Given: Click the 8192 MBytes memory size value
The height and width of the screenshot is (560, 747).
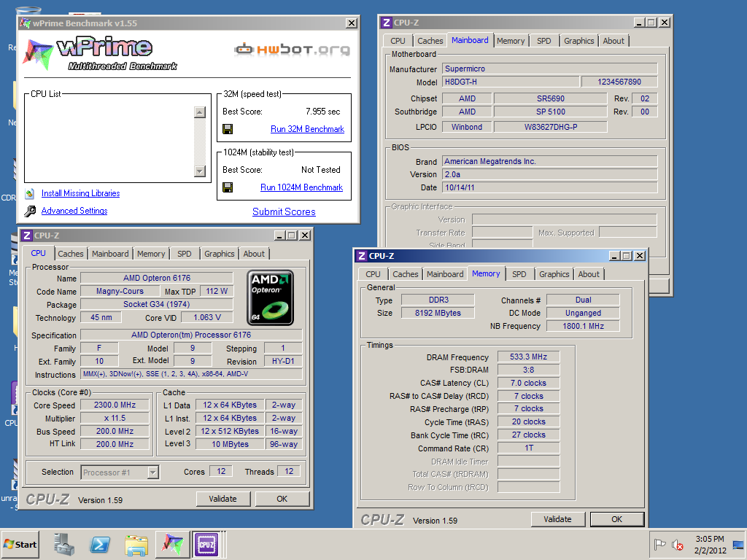Looking at the screenshot, I should click(438, 313).
